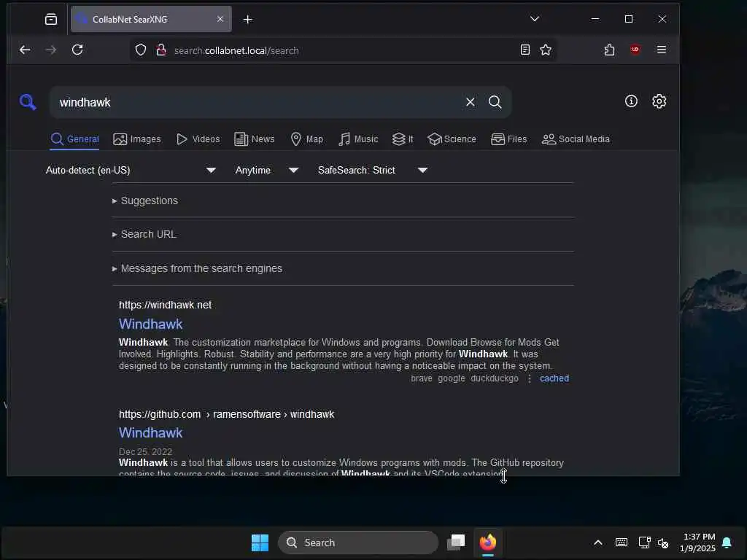This screenshot has width=747, height=560.
Task: Reload the page with the refresh icon
Action: 77,50
